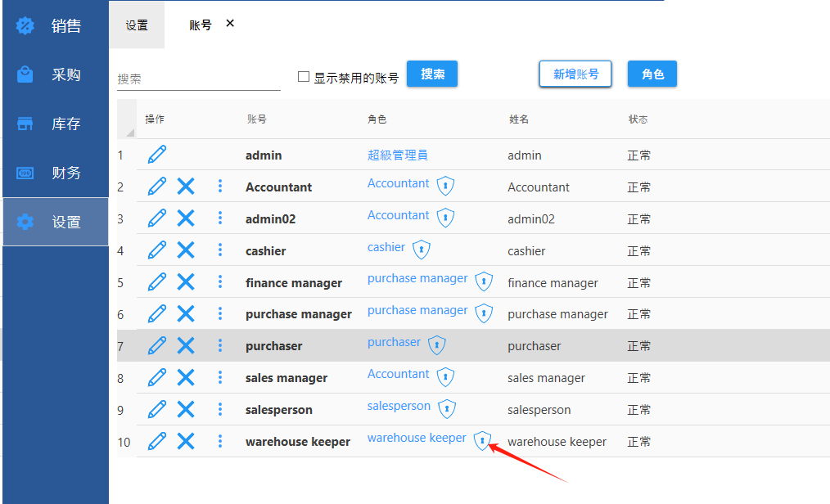Click permission shield next to cashier role
This screenshot has width=830, height=504.
421,250
